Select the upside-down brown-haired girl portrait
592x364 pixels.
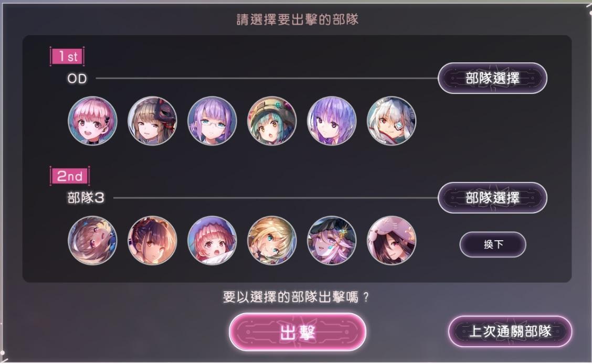[92, 240]
